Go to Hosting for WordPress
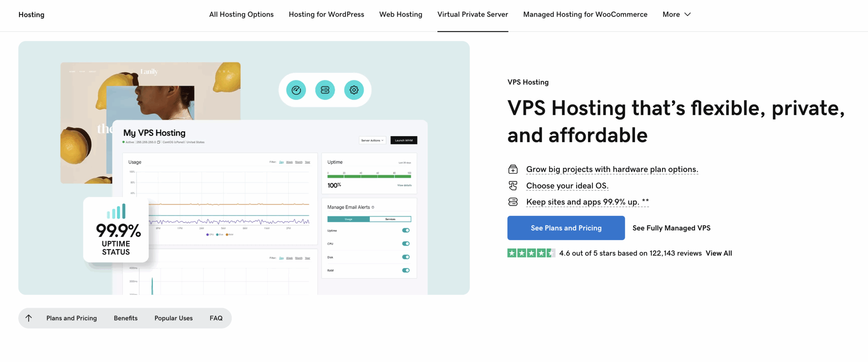Viewport: 868px width, 362px height. (x=326, y=15)
